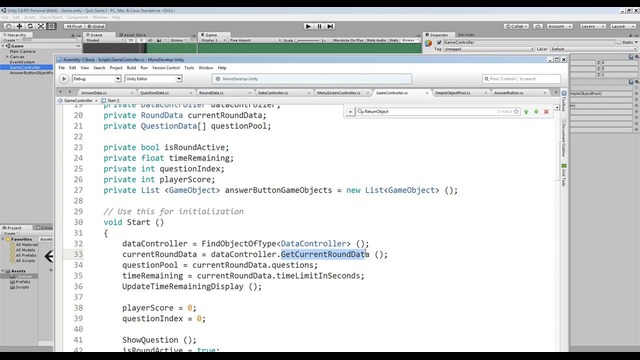
Task: Toggle the Static checkbox in Inspector
Action: 619,42
